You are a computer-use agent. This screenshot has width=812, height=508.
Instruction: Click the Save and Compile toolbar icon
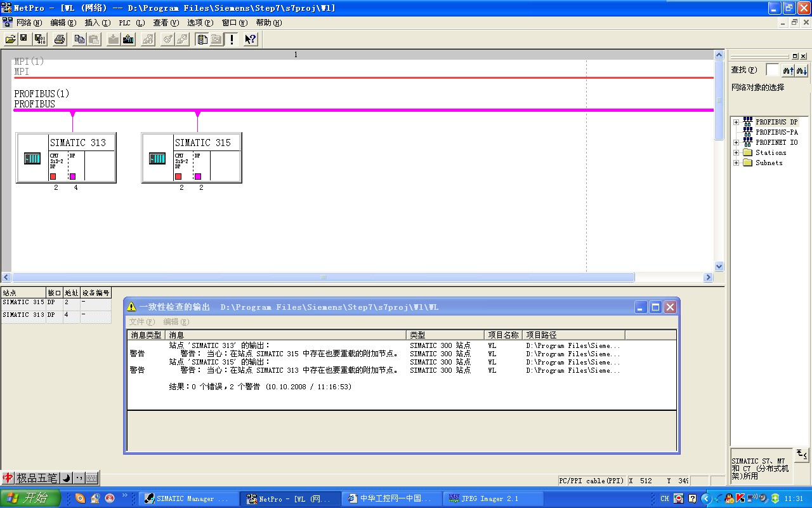(x=40, y=39)
